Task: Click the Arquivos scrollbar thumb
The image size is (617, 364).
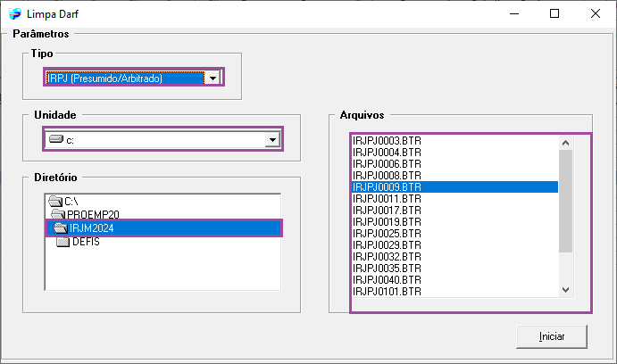Action: click(x=565, y=201)
